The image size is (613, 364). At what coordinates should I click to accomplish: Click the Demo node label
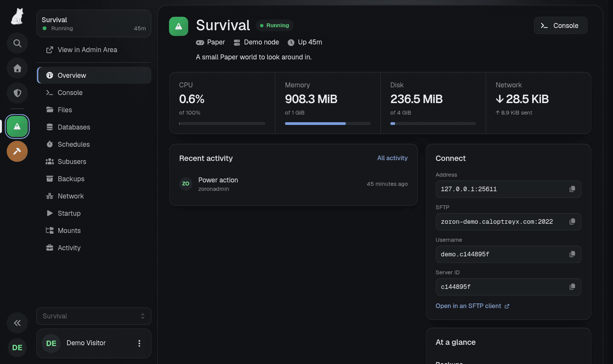(x=256, y=42)
